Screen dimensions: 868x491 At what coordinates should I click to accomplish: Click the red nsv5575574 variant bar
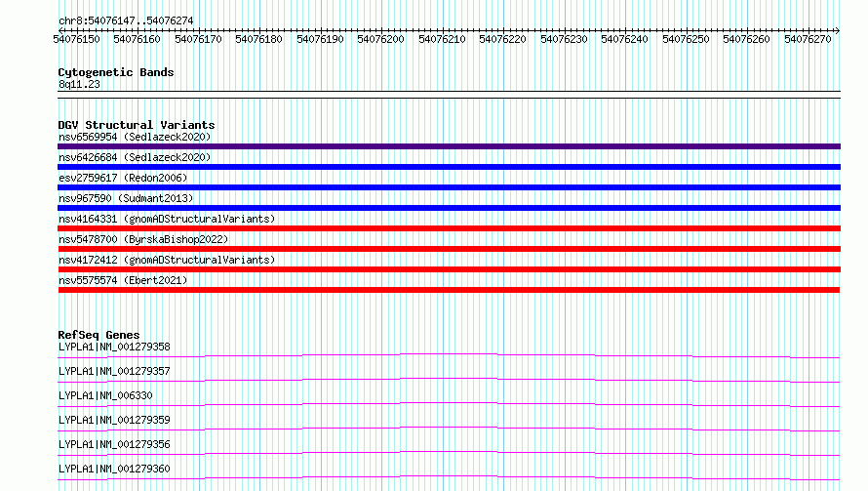(449, 290)
